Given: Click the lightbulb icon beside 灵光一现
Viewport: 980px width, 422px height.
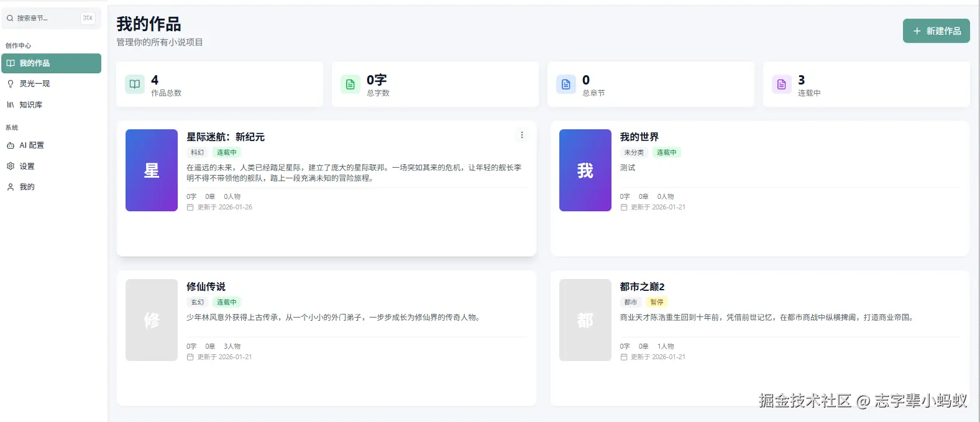Looking at the screenshot, I should [11, 84].
